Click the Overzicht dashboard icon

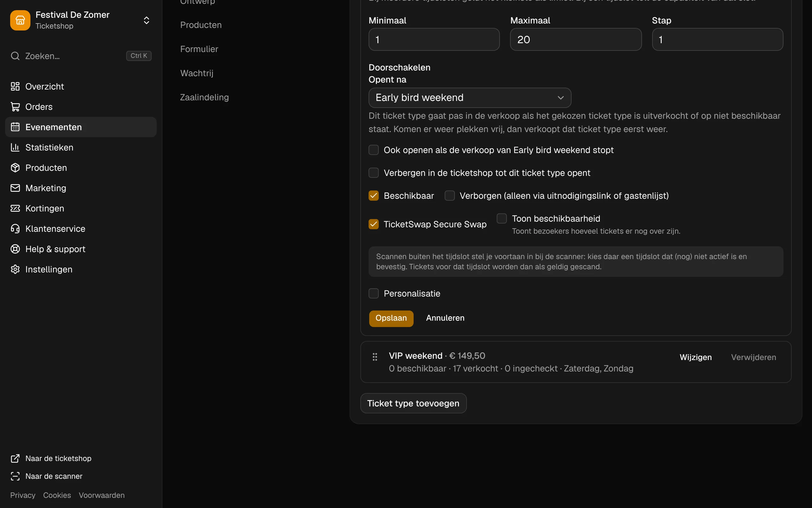(15, 86)
